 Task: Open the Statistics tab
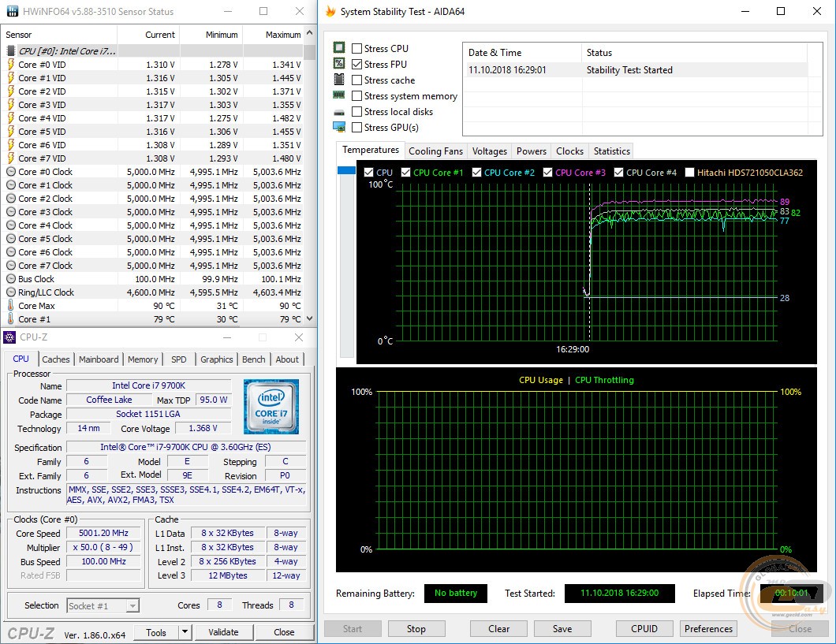pyautogui.click(x=611, y=151)
